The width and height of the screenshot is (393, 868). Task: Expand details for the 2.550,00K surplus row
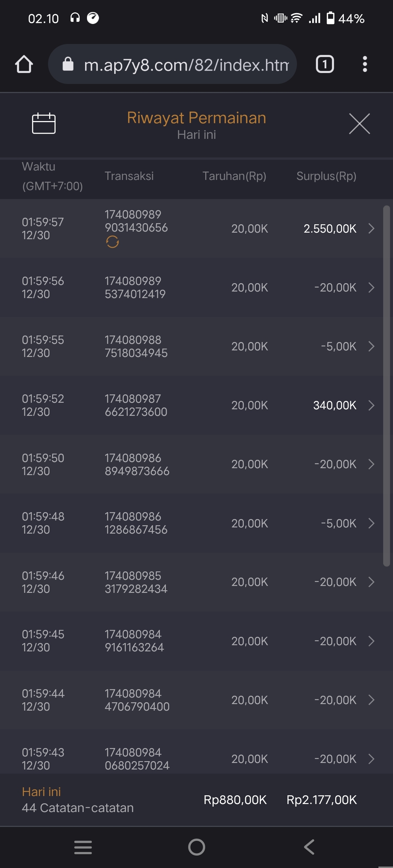(x=371, y=229)
